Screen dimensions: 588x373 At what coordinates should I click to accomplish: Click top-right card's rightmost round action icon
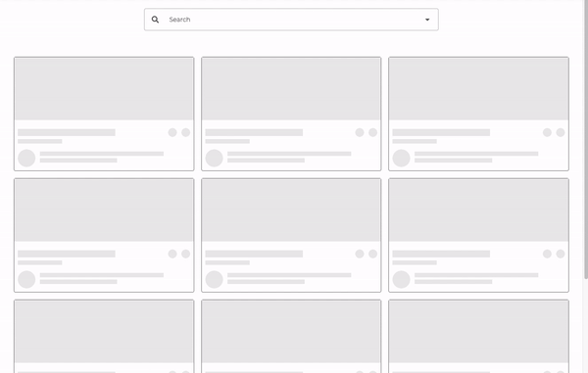561,132
